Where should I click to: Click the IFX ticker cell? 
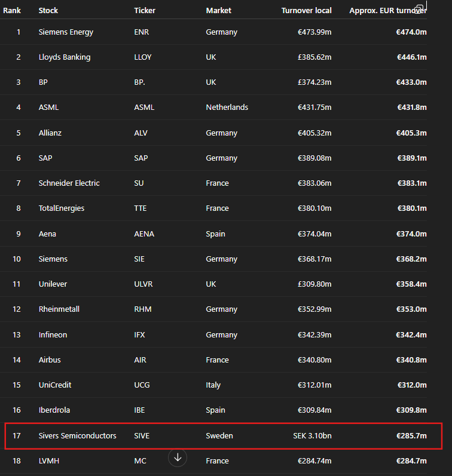click(139, 335)
